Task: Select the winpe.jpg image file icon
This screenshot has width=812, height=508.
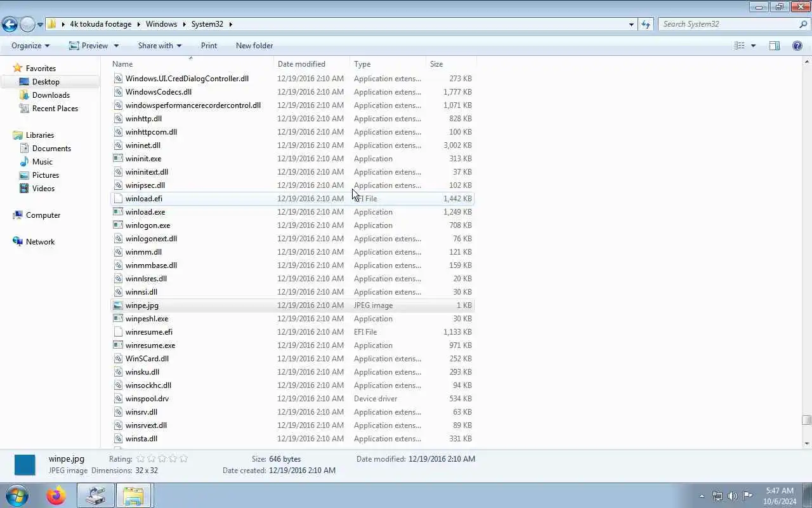Action: 118,305
